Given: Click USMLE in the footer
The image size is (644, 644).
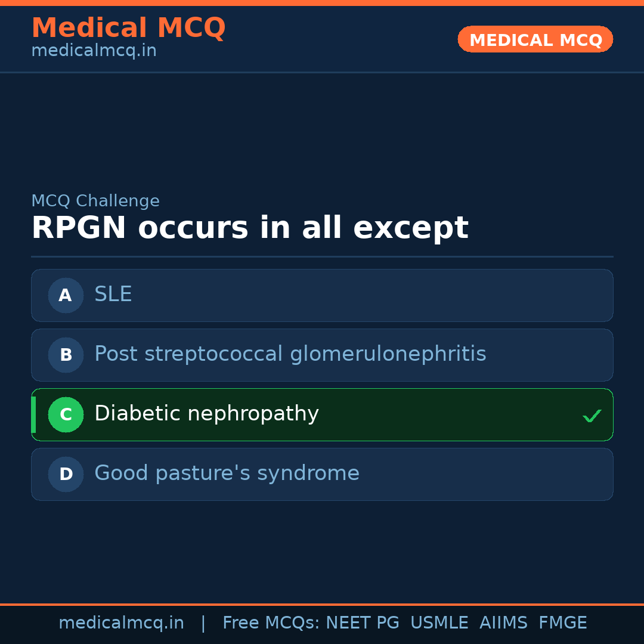Looking at the screenshot, I should click(x=439, y=623).
